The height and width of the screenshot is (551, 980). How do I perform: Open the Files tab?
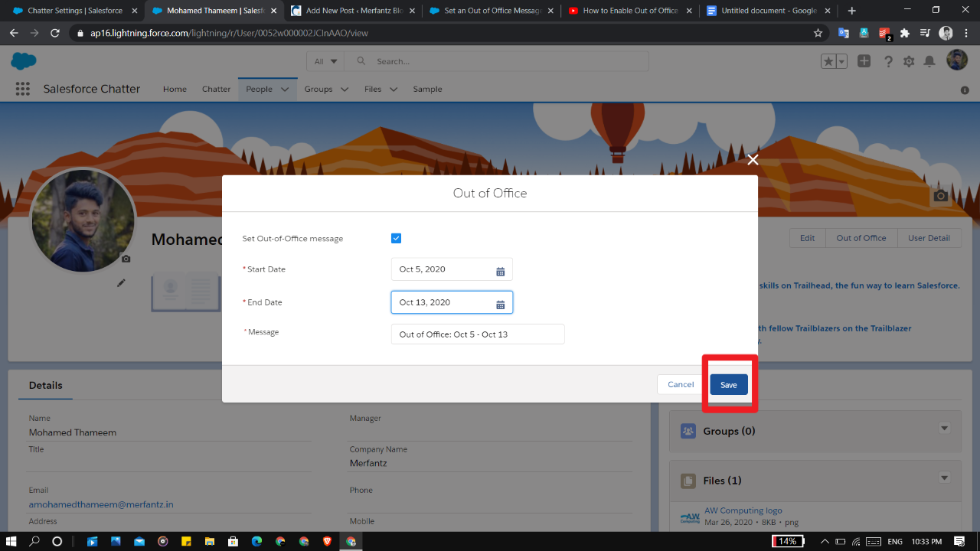point(373,89)
